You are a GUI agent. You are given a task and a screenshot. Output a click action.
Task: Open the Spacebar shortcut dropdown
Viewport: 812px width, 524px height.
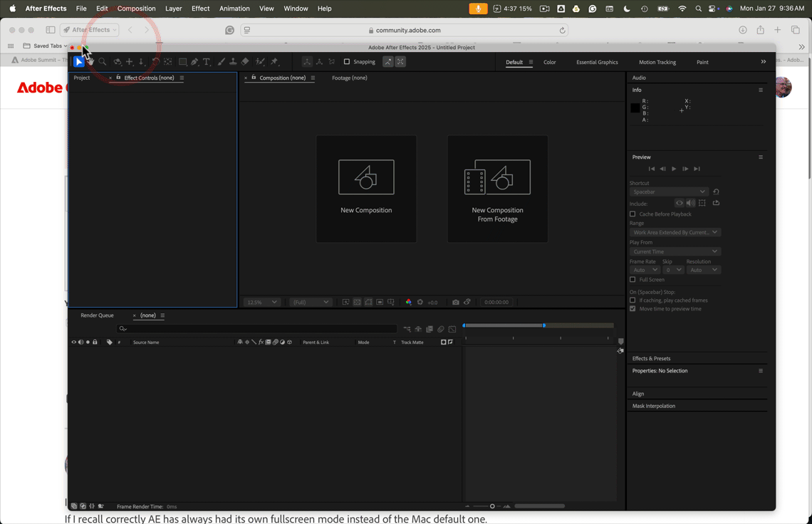pos(669,192)
